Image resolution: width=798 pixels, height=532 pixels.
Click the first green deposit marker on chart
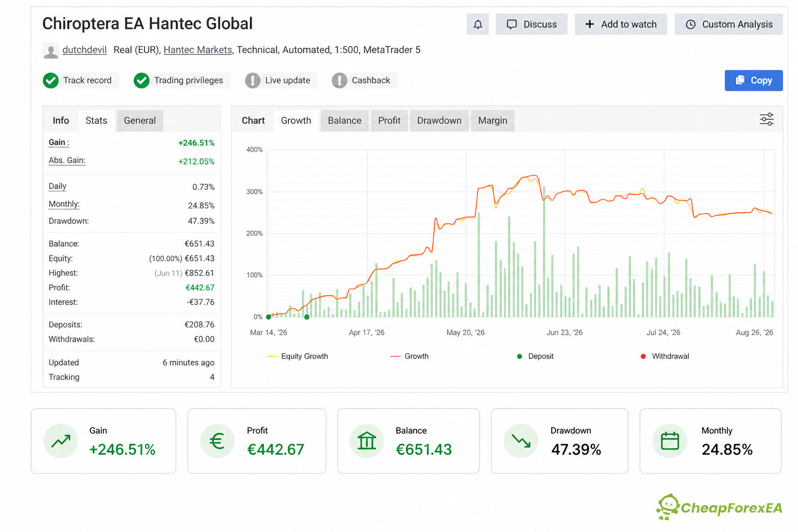point(269,317)
